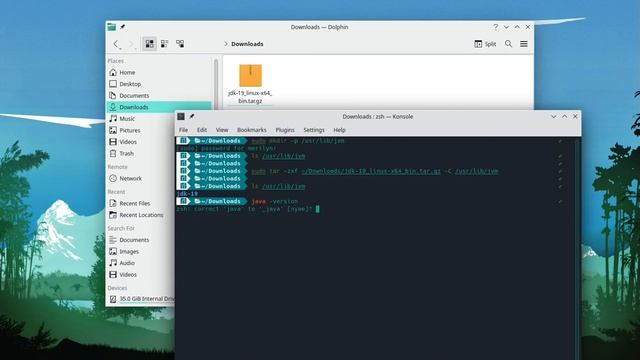Viewport: 640px width, 360px height.
Task: Click the sudo mkdir command line in Konsole
Action: click(x=298, y=141)
